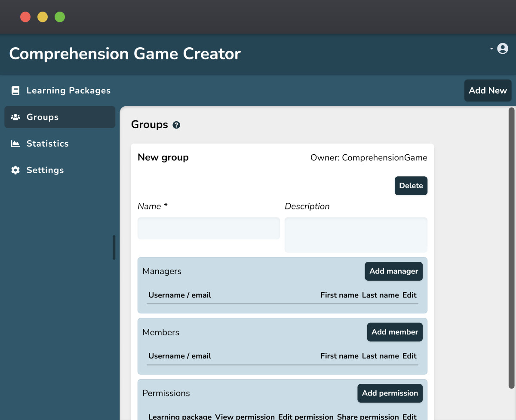Click Edit header in Members table
The height and width of the screenshot is (420, 516).
409,356
